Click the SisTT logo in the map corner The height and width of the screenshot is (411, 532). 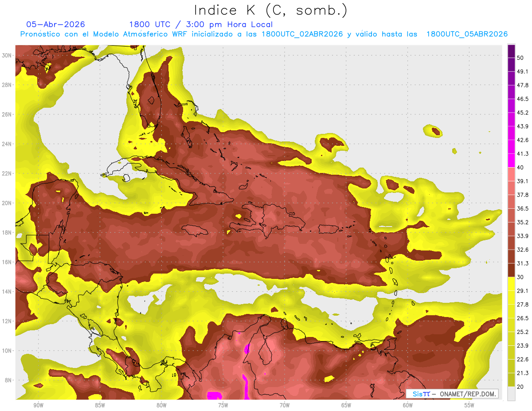pos(421,394)
